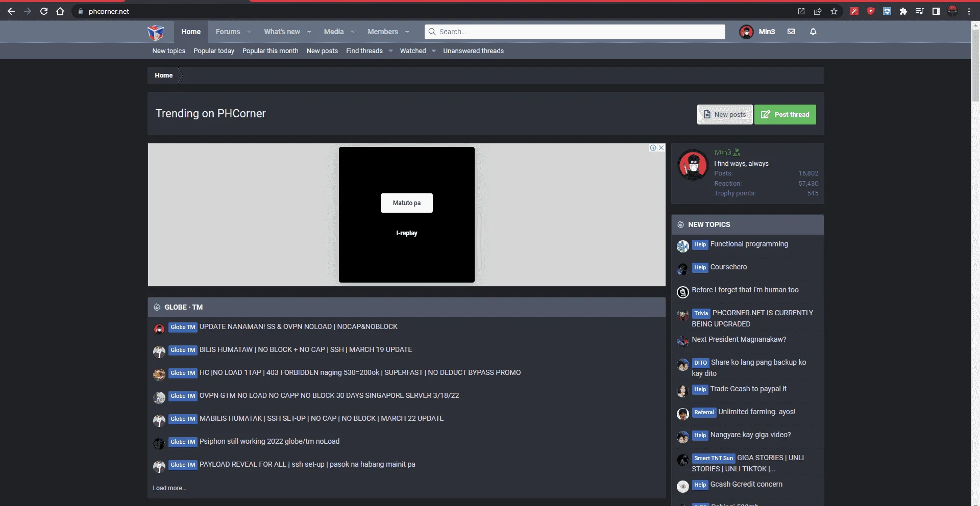
Task: Open New topics sub-navigation link
Action: coord(168,51)
